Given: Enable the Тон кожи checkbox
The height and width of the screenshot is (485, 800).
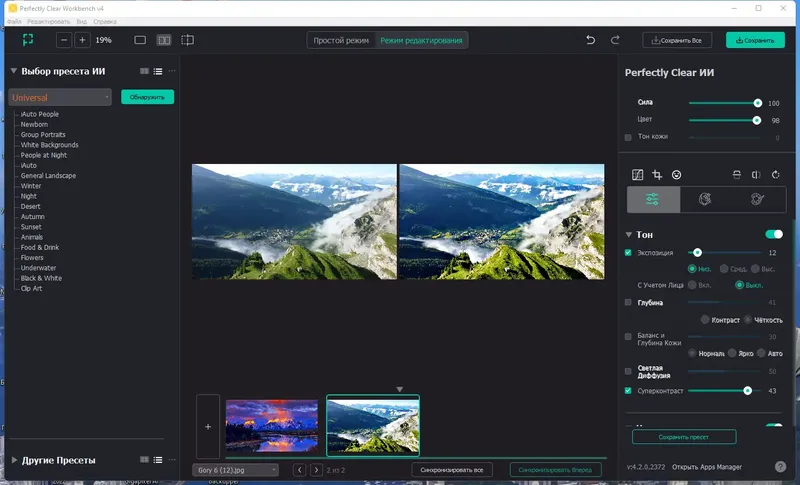Looking at the screenshot, I should (x=628, y=137).
